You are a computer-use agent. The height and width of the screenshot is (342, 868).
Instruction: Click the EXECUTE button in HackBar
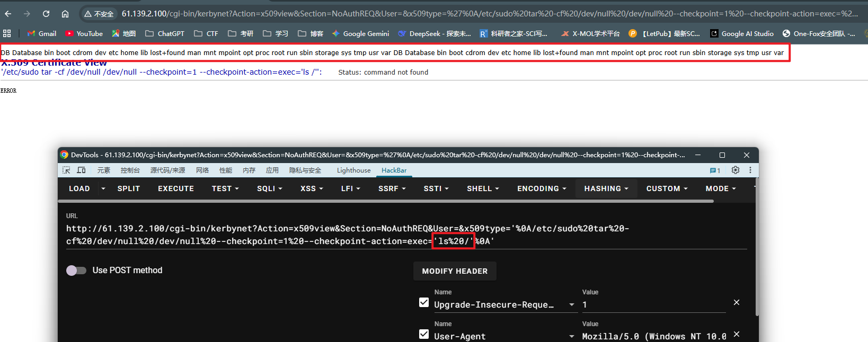(176, 188)
